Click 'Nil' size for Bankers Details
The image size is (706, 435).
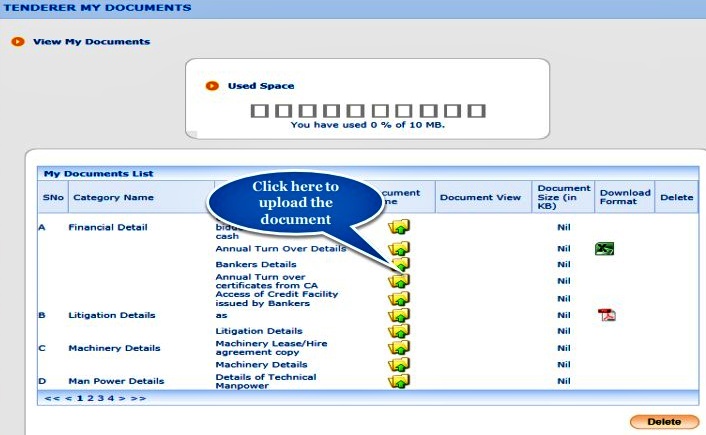[x=564, y=264]
